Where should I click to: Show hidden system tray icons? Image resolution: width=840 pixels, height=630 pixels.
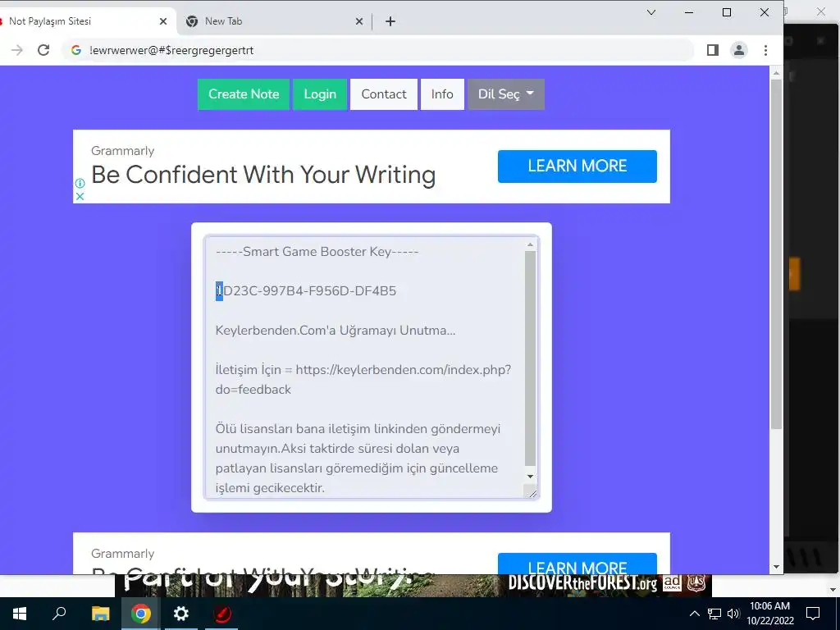click(694, 614)
